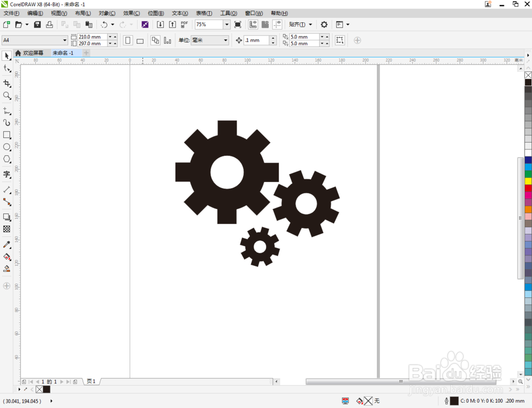
Task: Set page orientation to landscape
Action: 140,40
